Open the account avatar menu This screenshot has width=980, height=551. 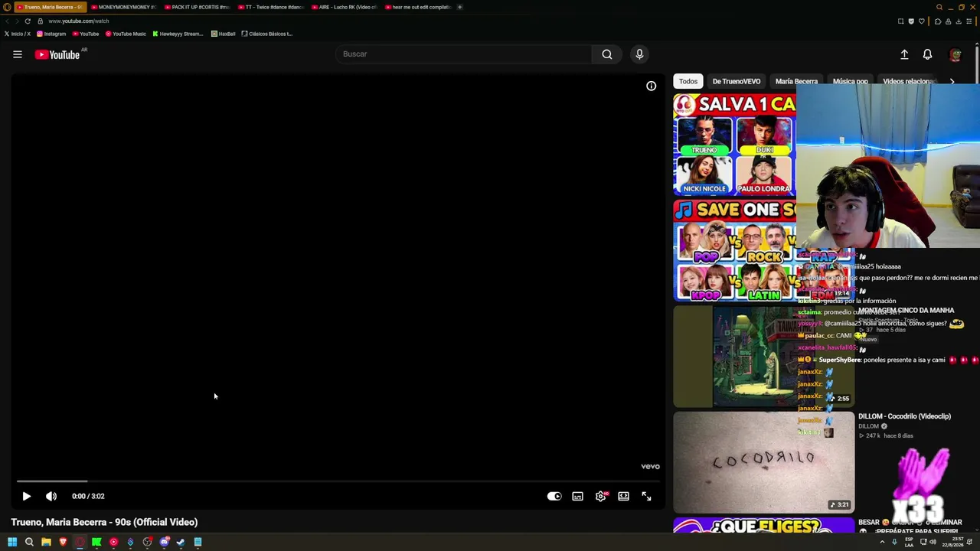[x=955, y=54]
